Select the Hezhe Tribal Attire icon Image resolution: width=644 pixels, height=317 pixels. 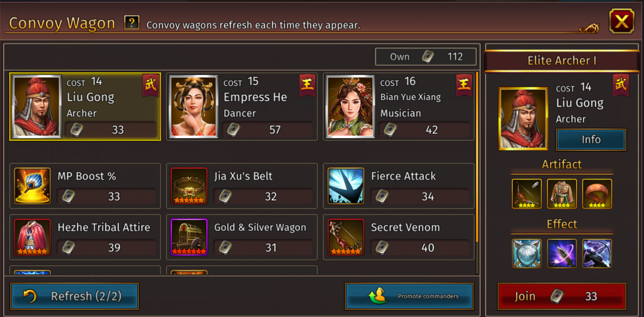click(32, 237)
